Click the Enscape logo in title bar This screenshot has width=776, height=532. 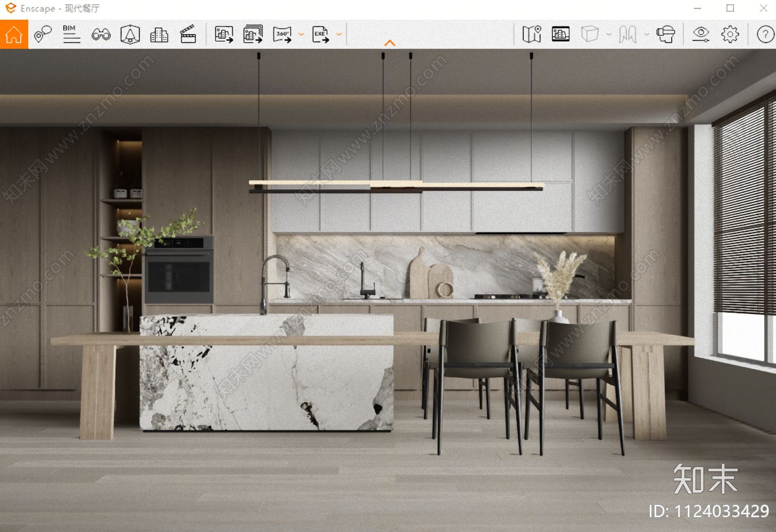click(x=11, y=8)
